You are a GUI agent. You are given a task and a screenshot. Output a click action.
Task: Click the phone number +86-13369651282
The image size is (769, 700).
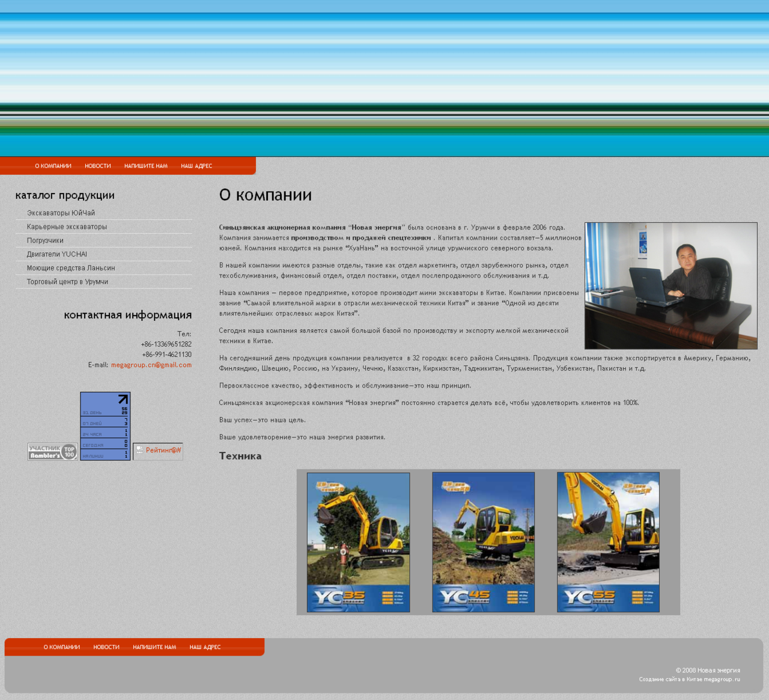tap(166, 344)
